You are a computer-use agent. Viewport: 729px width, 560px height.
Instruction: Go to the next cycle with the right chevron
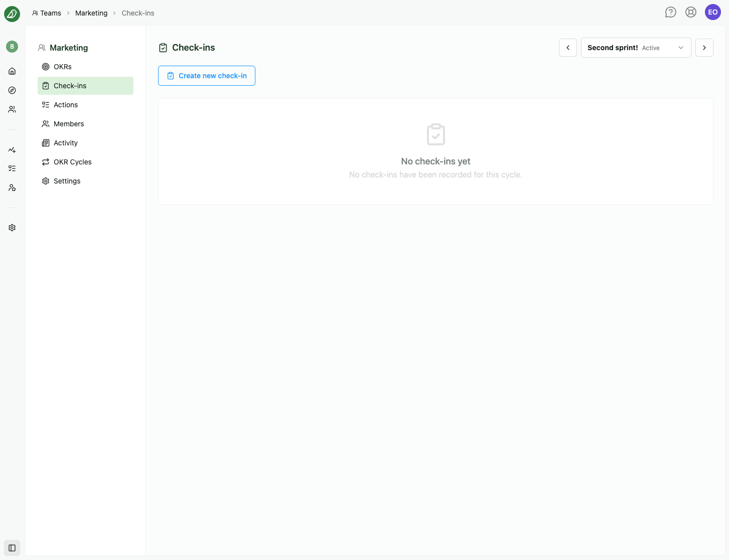(704, 48)
